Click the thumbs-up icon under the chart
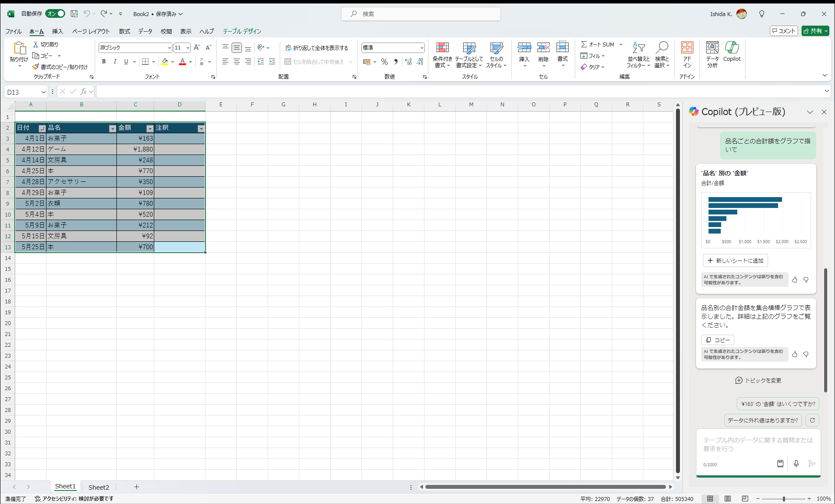Viewport: 835px width, 504px height. coord(795,280)
